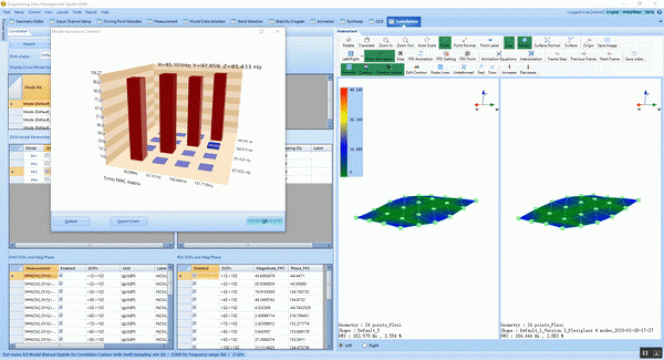Image resolution: width=664 pixels, height=360 pixels.
Task: Open Edit Contour tool
Action: pyautogui.click(x=416, y=69)
